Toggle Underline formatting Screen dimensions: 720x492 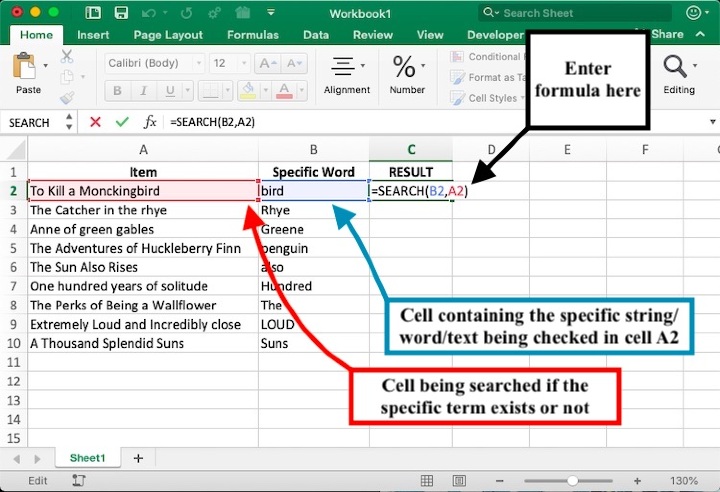[170, 90]
